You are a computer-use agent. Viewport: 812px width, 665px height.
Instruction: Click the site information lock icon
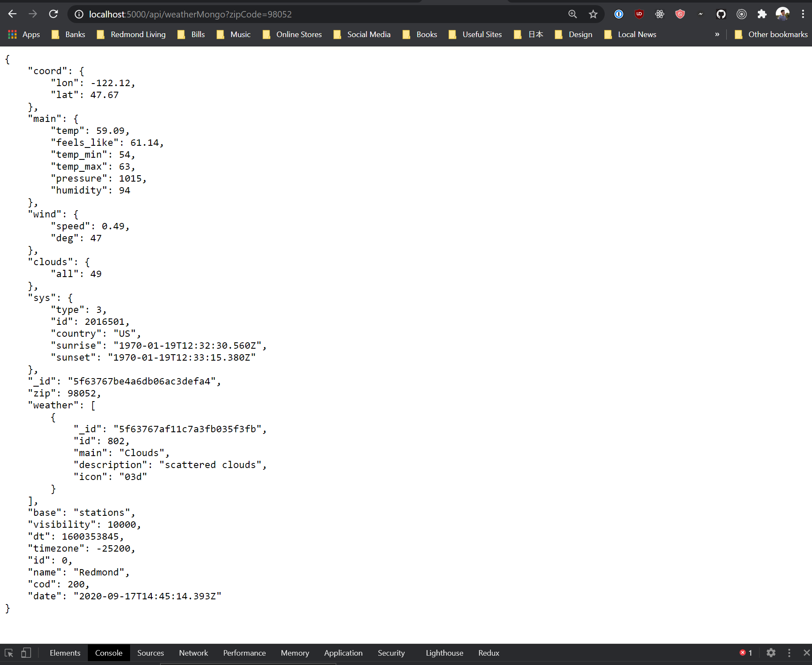pyautogui.click(x=79, y=14)
